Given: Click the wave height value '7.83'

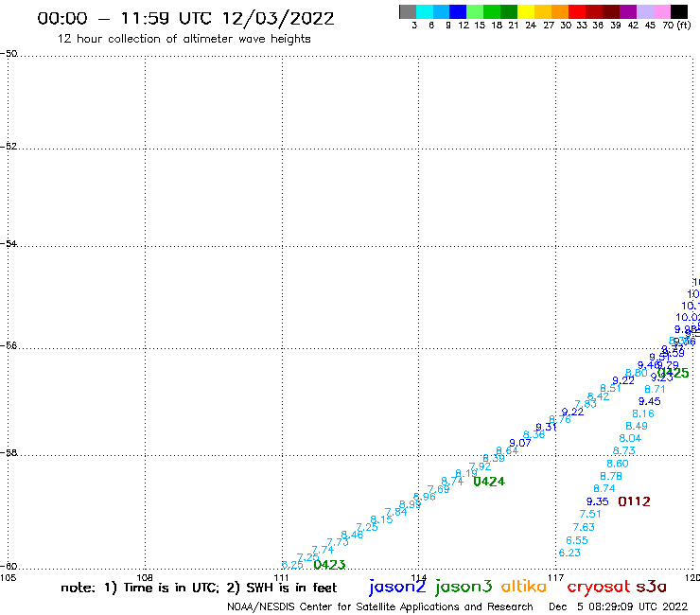Looking at the screenshot, I should [x=586, y=404].
